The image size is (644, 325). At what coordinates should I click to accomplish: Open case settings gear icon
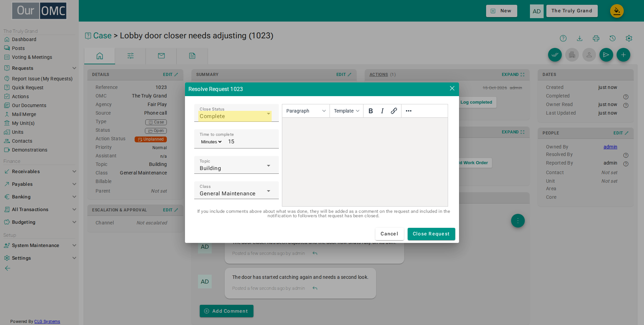(629, 38)
